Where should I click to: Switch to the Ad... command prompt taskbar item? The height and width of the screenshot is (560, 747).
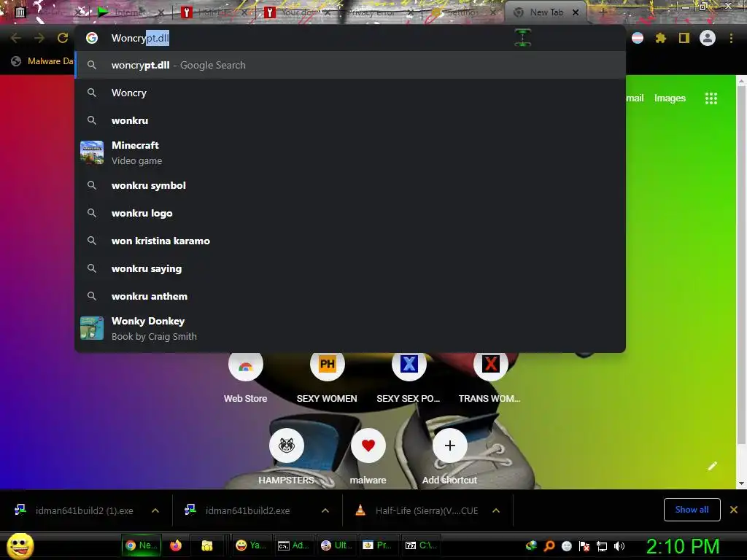tap(293, 545)
